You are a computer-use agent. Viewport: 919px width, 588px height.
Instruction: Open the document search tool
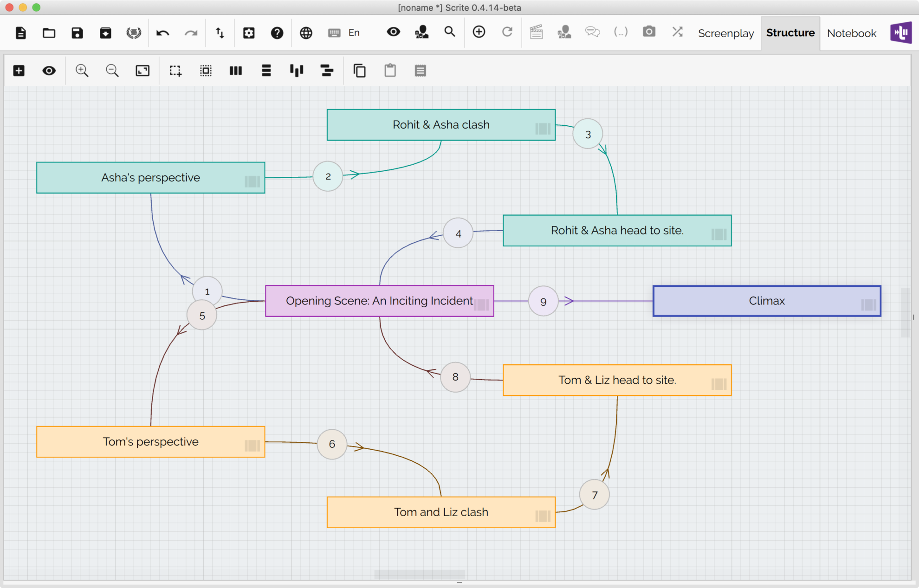click(449, 32)
